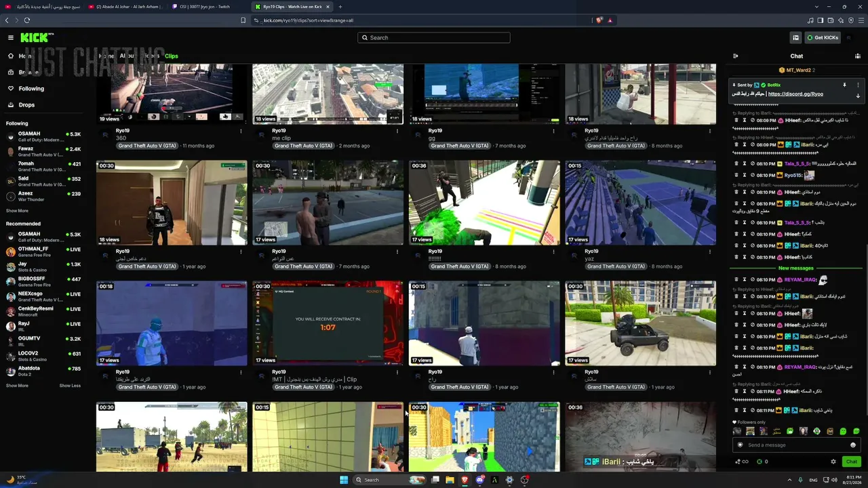Collapse the chat panel with arrow icon
The image size is (868, 488).
[735, 56]
